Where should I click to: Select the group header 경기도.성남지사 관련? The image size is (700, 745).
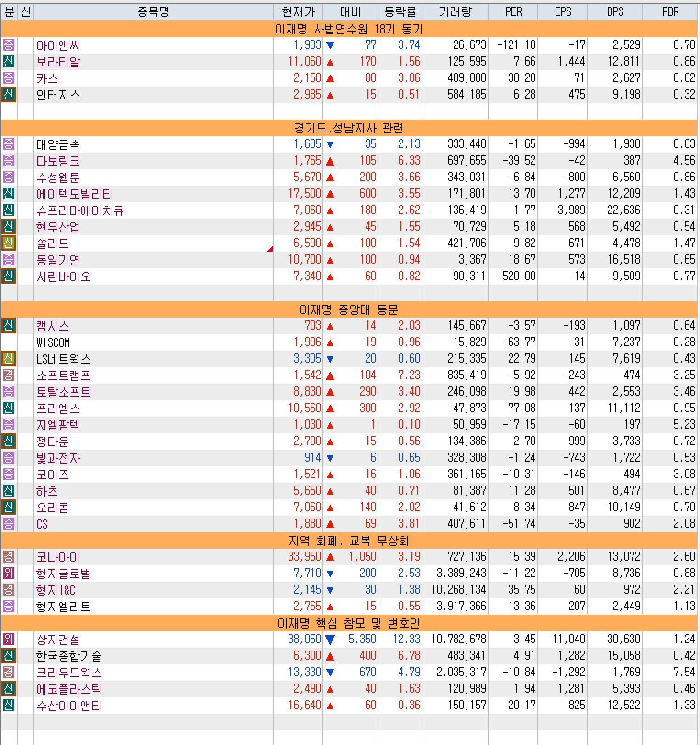pyautogui.click(x=349, y=128)
